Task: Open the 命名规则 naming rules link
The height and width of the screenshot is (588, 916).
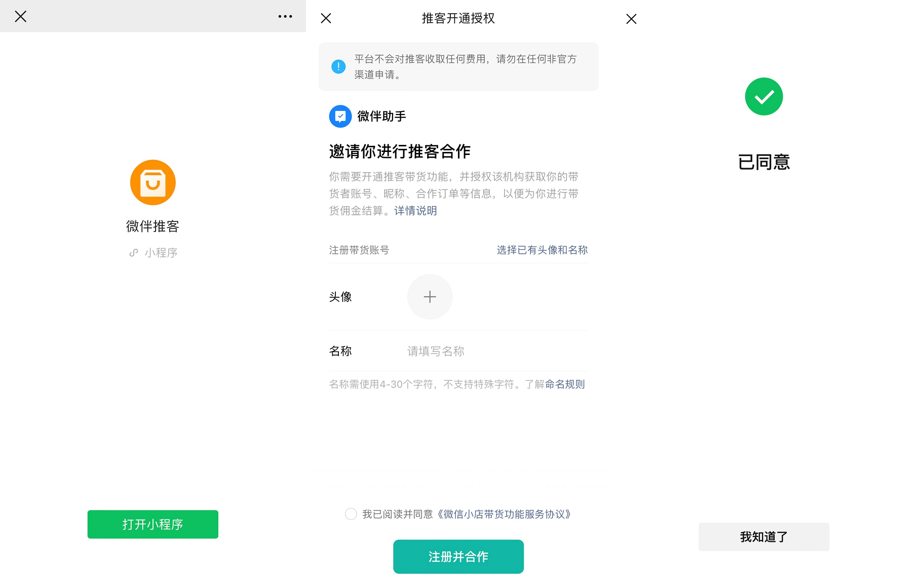Action: (565, 384)
